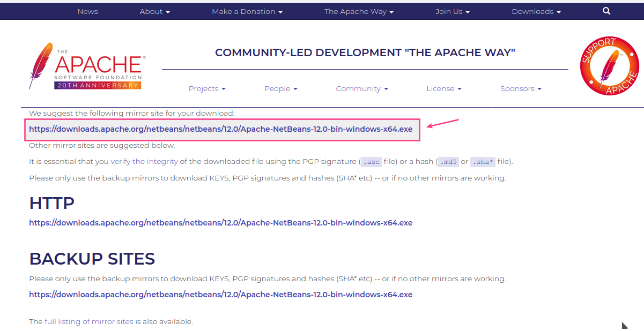
Task: Click the highlighted suggested mirror download link
Action: click(220, 130)
